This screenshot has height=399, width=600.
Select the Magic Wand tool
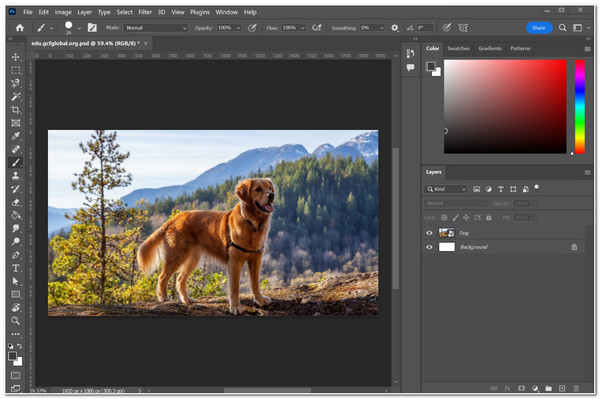coord(16,96)
